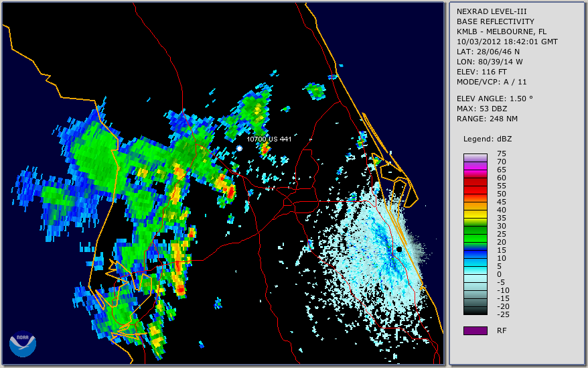
Task: Click the "75" legend scale value
Action: tap(502, 154)
